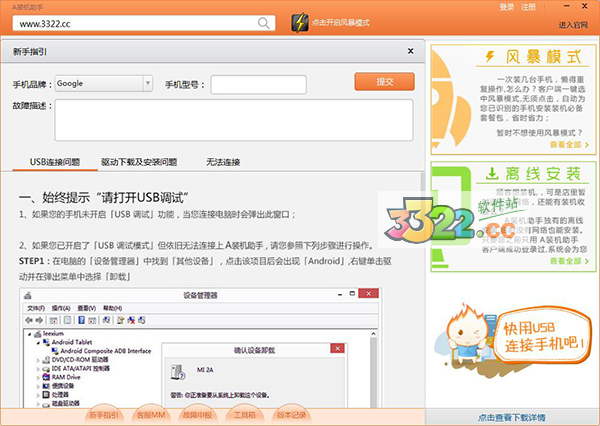
Task: Click the search magnifier icon
Action: (x=264, y=23)
